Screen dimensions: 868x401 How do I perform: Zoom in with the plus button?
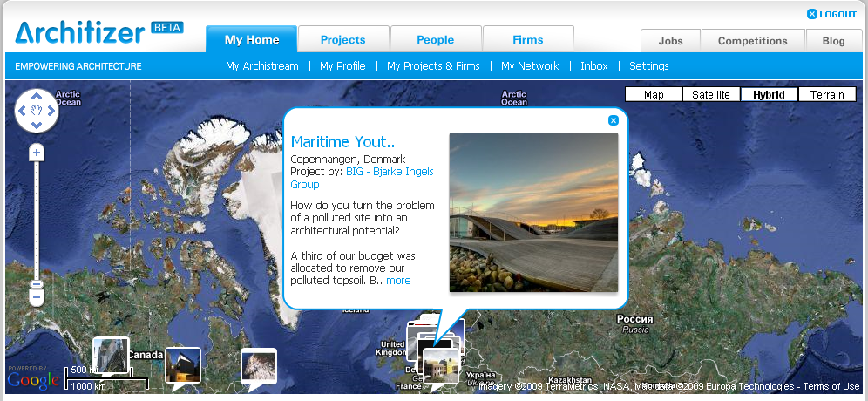click(37, 153)
